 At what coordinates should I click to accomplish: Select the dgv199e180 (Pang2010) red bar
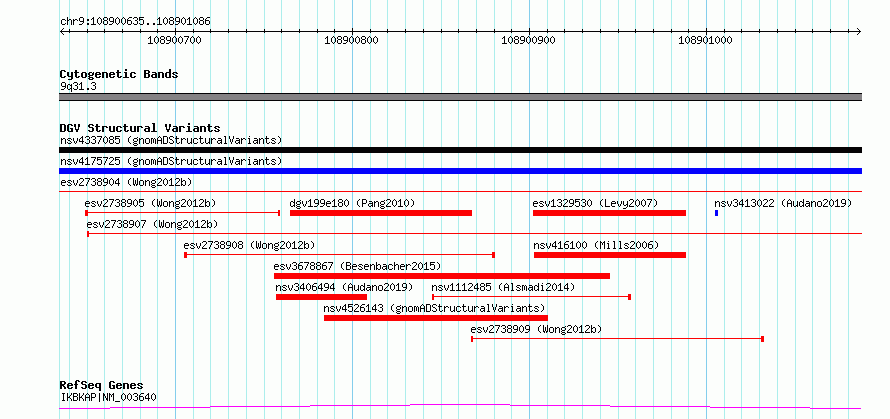(381, 213)
